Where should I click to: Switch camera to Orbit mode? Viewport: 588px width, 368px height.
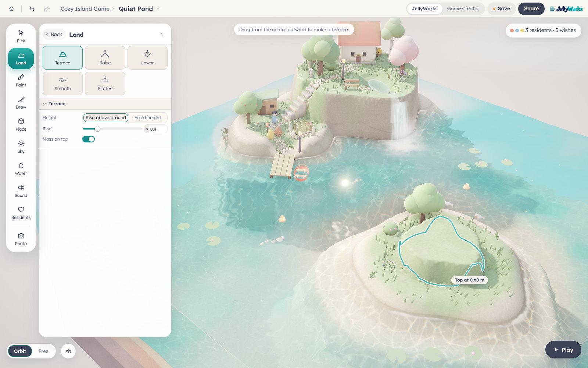click(x=20, y=351)
